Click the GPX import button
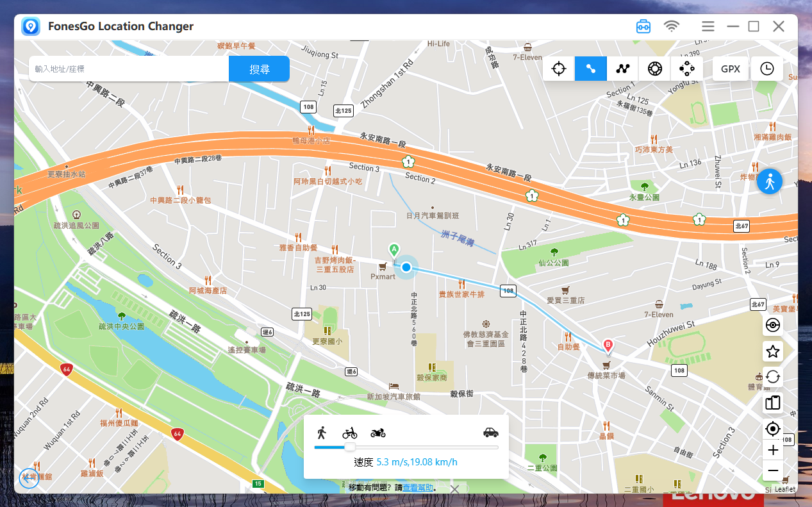The height and width of the screenshot is (507, 812). coord(730,69)
